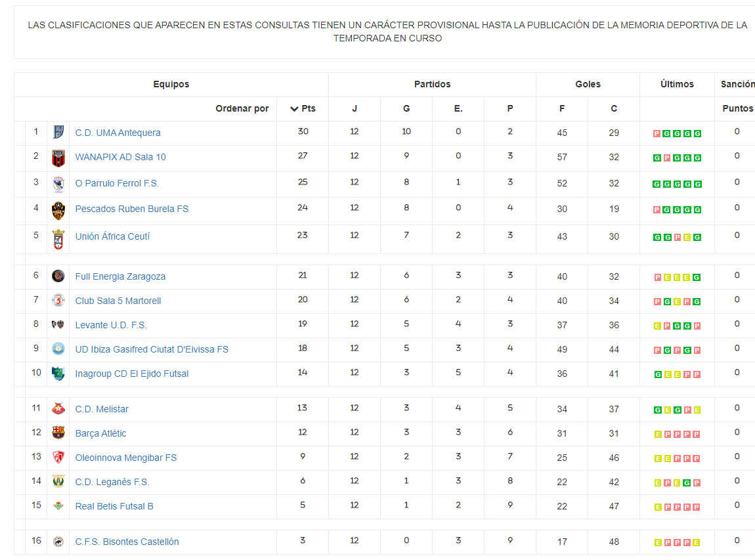The height and width of the screenshot is (560, 755).
Task: Click the Equipos column group header
Action: 171,84
